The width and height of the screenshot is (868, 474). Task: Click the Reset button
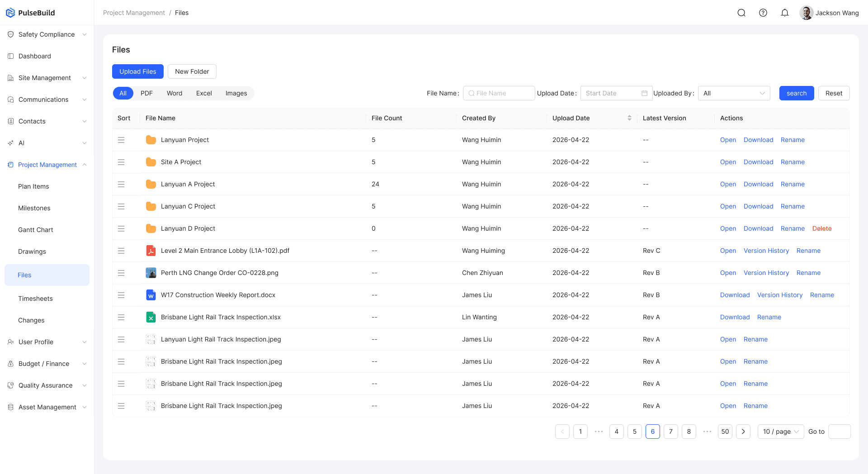coord(834,93)
